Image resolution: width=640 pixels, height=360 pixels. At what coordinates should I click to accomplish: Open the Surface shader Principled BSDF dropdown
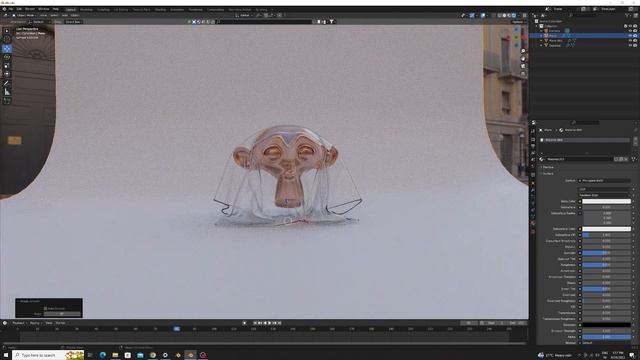[x=604, y=180]
